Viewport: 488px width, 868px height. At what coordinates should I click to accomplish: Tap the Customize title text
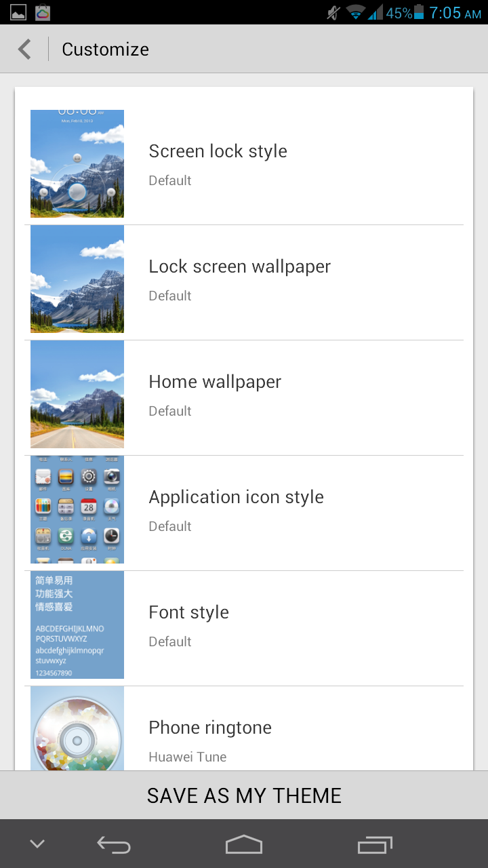coord(106,49)
